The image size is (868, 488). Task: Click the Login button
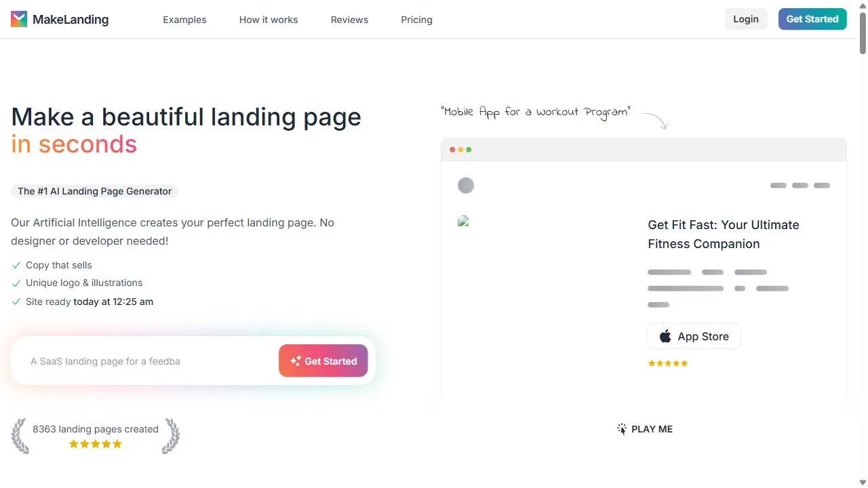coord(746,19)
